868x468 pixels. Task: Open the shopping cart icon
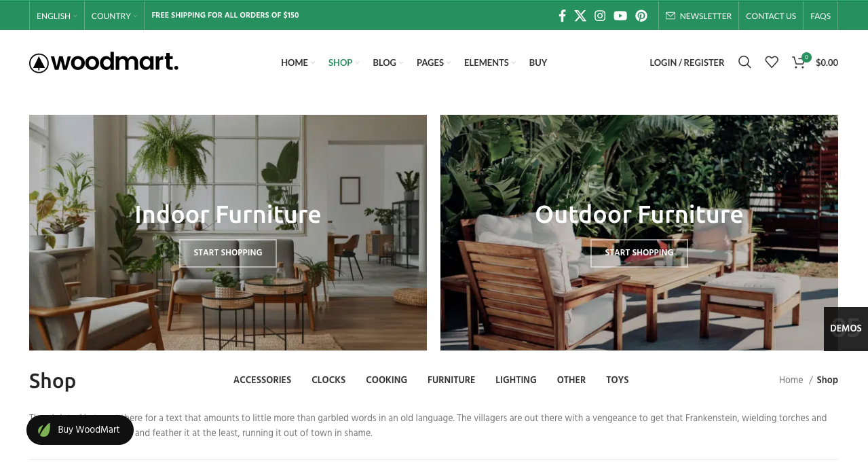[x=799, y=62]
